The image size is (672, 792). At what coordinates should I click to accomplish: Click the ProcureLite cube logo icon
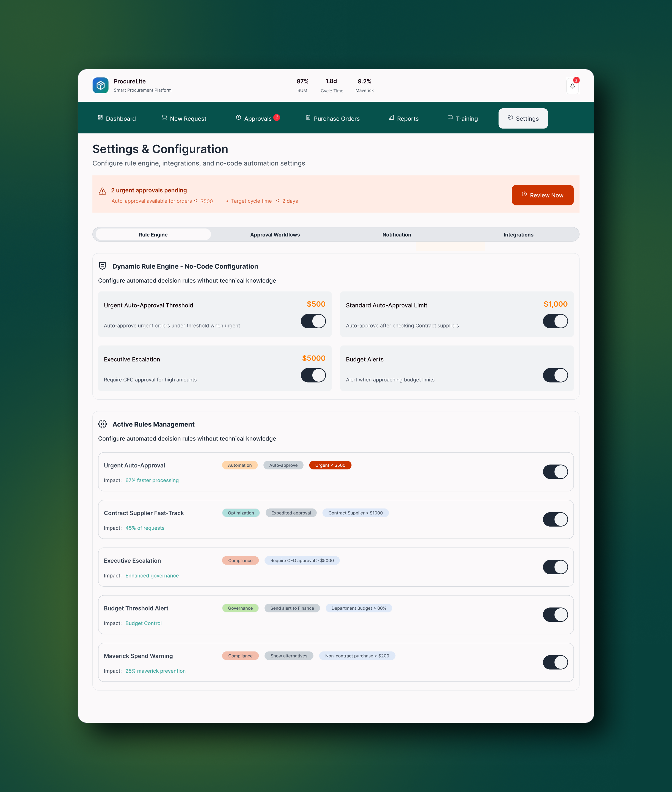coord(100,85)
